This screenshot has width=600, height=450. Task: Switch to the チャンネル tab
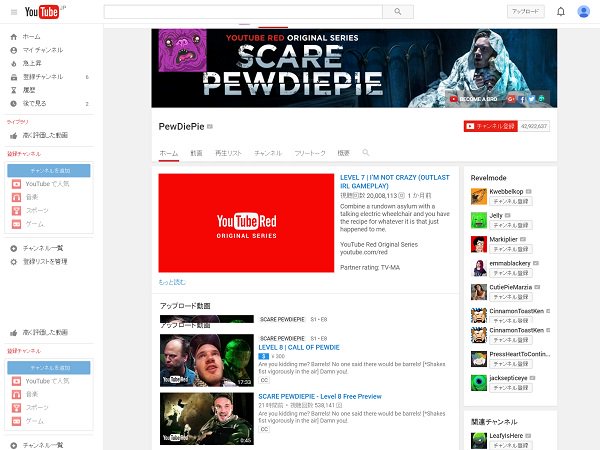point(268,153)
